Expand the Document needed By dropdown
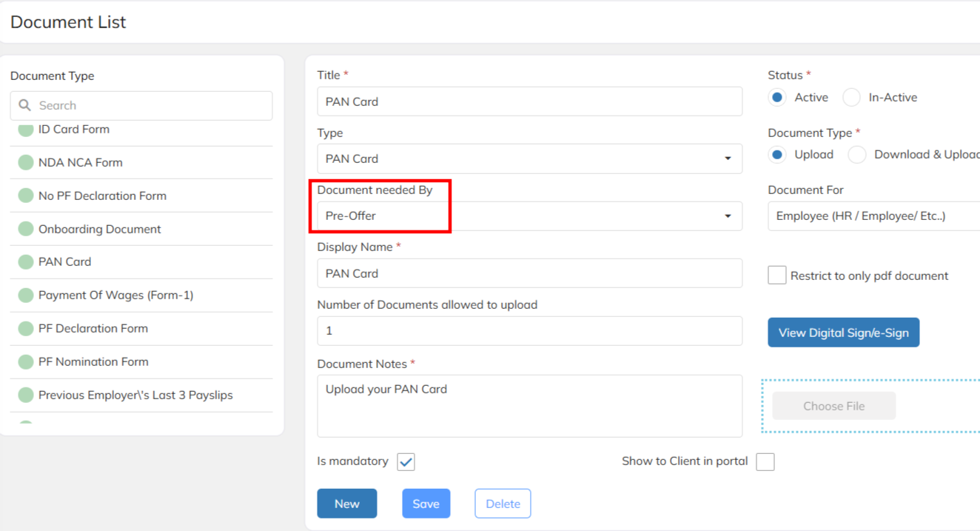Image resolution: width=980 pixels, height=531 pixels. (529, 216)
